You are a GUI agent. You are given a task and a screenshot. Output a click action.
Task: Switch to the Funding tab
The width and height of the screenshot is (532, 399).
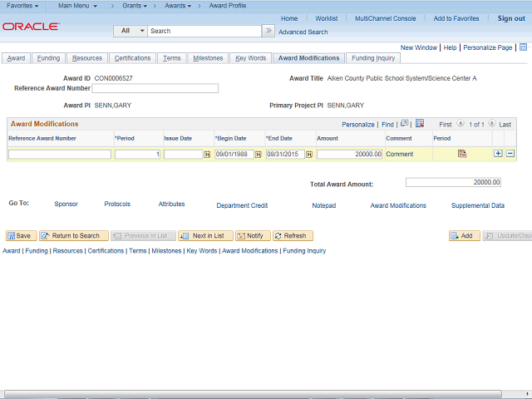48,58
